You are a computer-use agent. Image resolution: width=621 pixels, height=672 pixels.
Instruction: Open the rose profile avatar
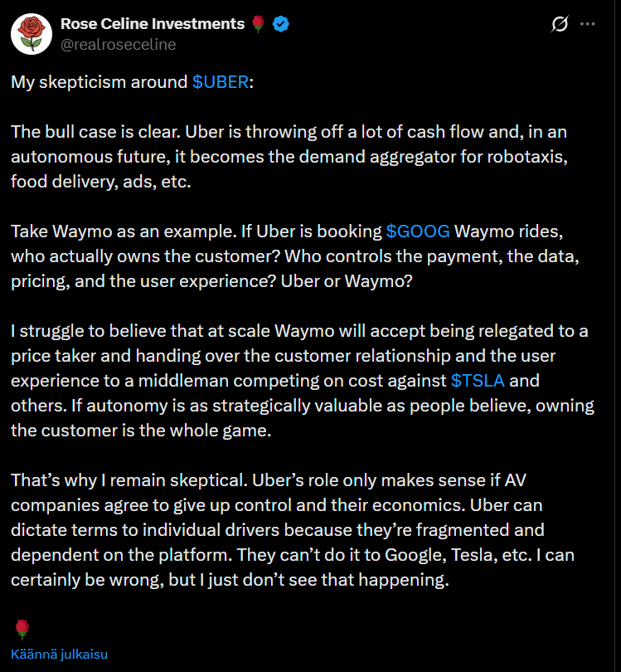[32, 33]
